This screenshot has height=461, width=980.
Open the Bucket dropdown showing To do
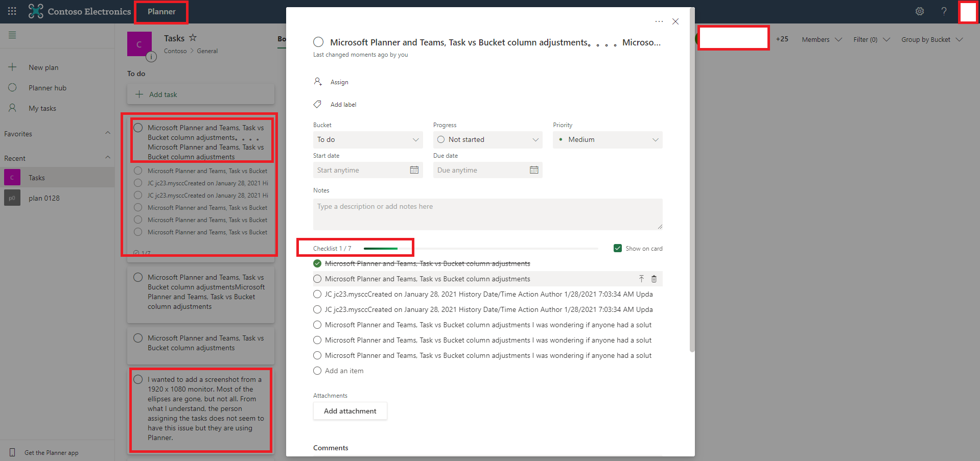coord(367,139)
